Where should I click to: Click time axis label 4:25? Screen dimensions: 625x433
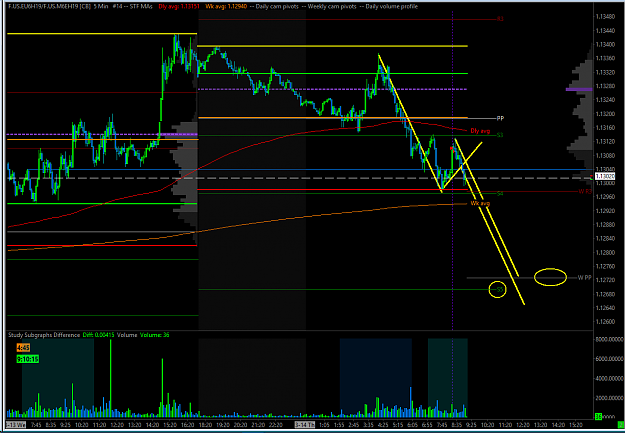point(383,425)
